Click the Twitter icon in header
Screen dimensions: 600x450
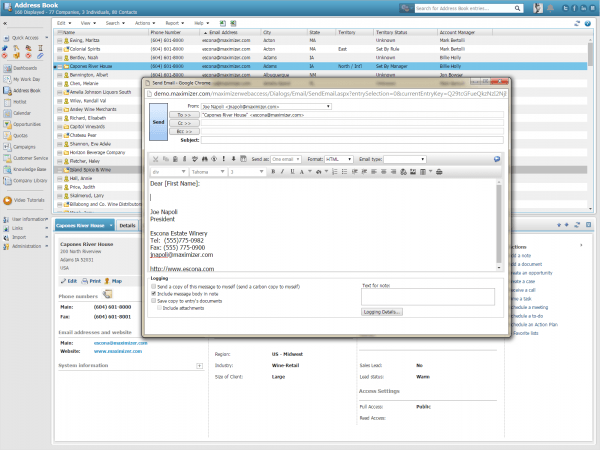[x=565, y=8]
